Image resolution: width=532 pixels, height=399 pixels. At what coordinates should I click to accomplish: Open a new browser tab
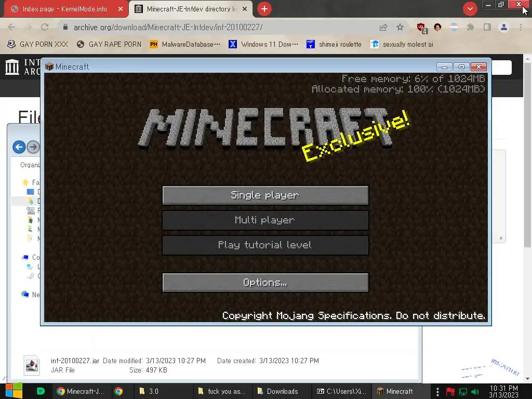(x=264, y=9)
